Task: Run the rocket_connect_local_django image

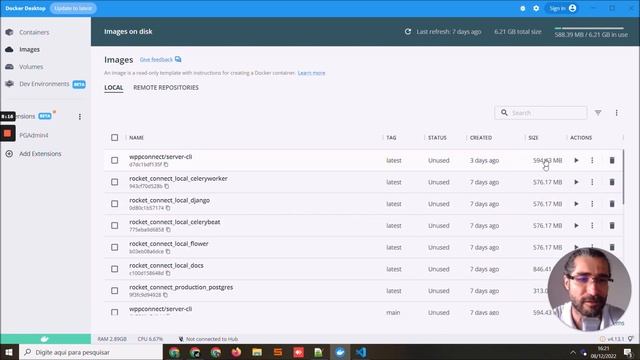Action: point(576,204)
